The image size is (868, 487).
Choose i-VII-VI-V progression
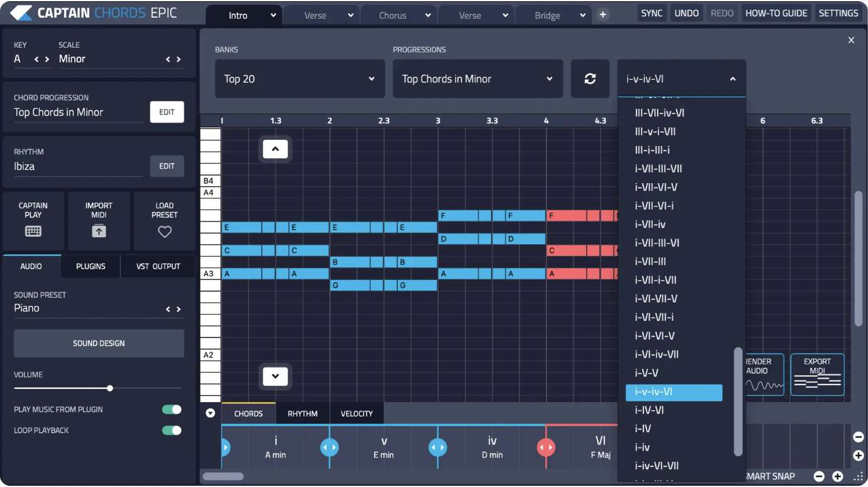click(x=656, y=188)
